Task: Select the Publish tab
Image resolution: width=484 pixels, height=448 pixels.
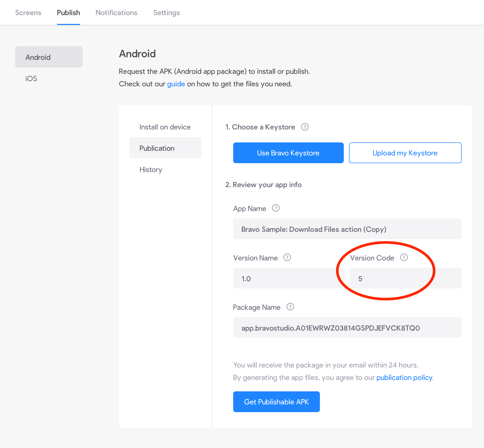Action: pos(68,13)
